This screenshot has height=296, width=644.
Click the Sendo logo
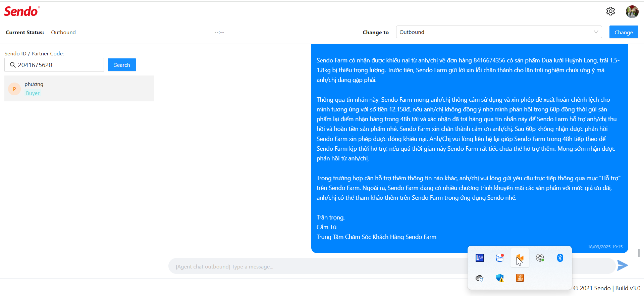(x=22, y=11)
